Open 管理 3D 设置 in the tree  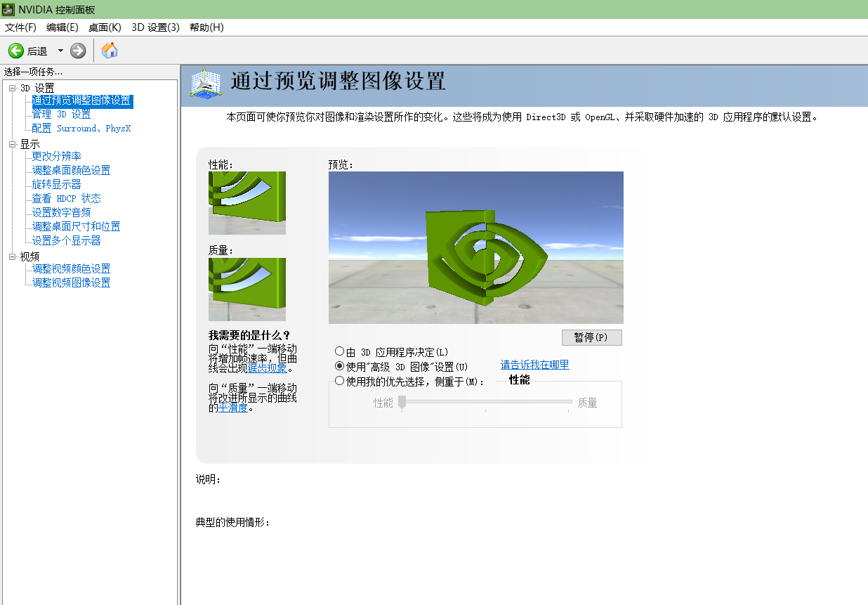[x=61, y=115]
